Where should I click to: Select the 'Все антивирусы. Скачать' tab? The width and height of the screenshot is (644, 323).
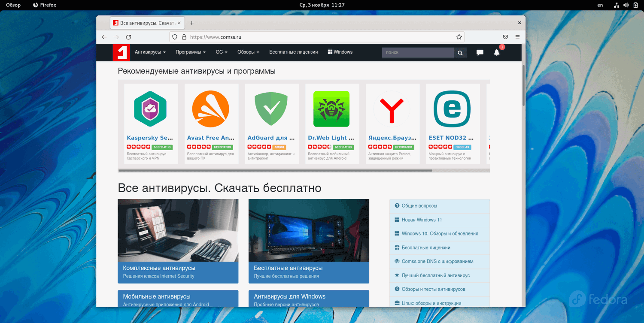[148, 23]
